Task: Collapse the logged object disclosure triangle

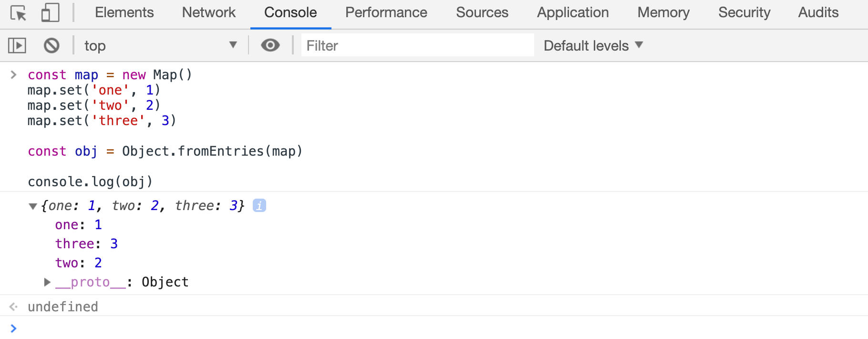Action: (x=33, y=206)
